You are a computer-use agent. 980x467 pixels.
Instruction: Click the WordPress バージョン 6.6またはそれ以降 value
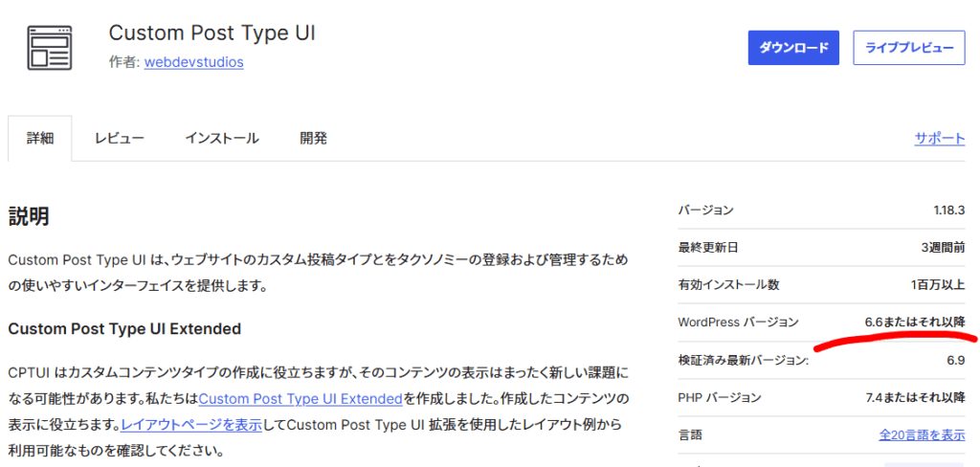point(914,322)
